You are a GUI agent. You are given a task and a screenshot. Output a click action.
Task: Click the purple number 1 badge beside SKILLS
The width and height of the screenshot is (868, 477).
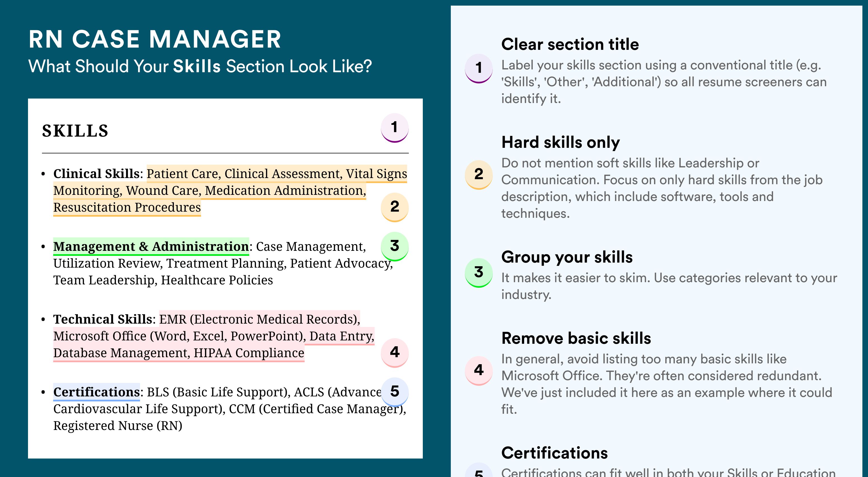point(395,128)
